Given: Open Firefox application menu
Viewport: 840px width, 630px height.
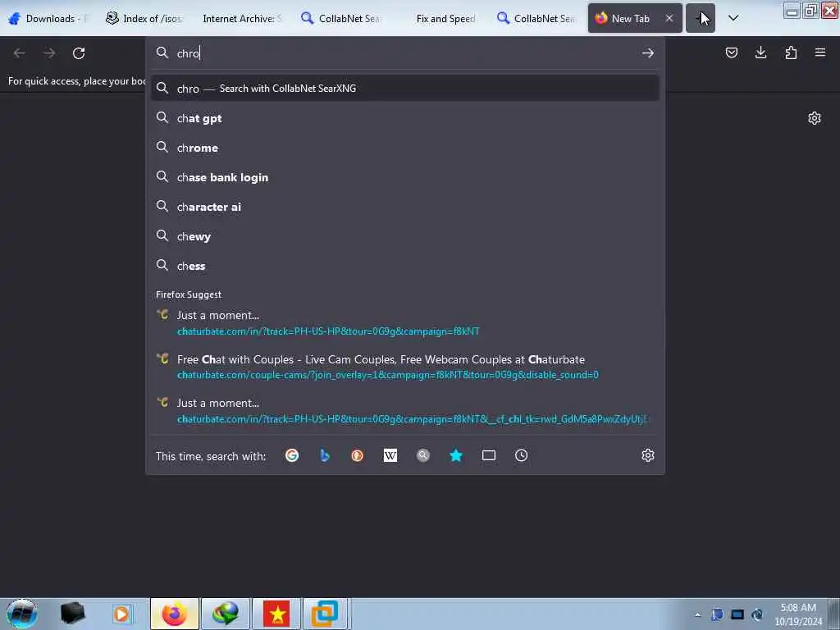Looking at the screenshot, I should pos(820,52).
